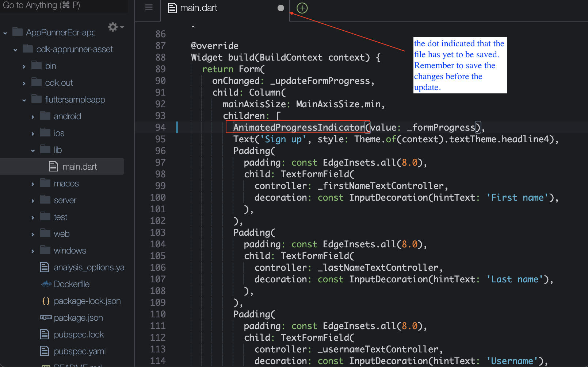
Task: Expand the server folder arrow
Action: [x=33, y=201]
